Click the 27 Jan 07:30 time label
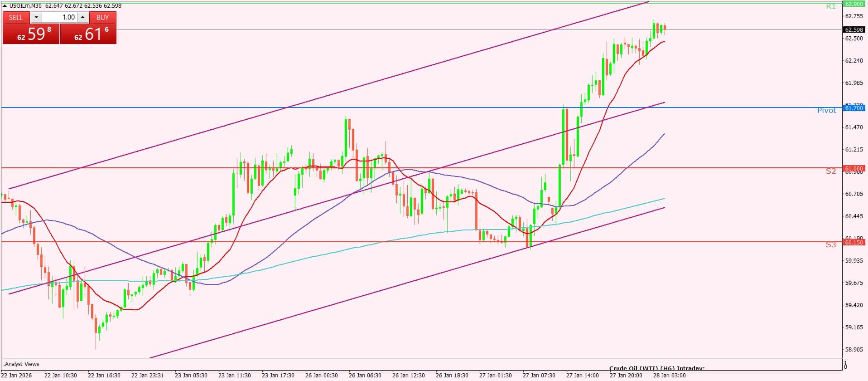Image resolution: width=868 pixels, height=381 pixels. click(539, 376)
